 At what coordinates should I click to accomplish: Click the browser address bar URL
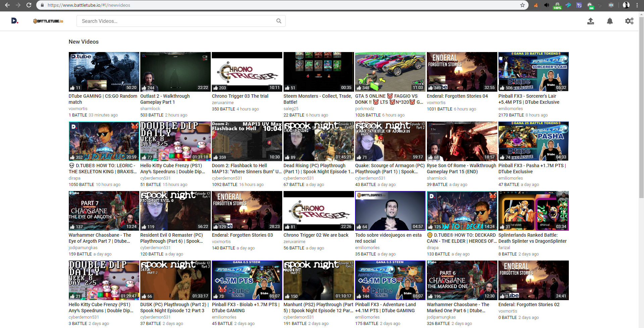pos(89,5)
